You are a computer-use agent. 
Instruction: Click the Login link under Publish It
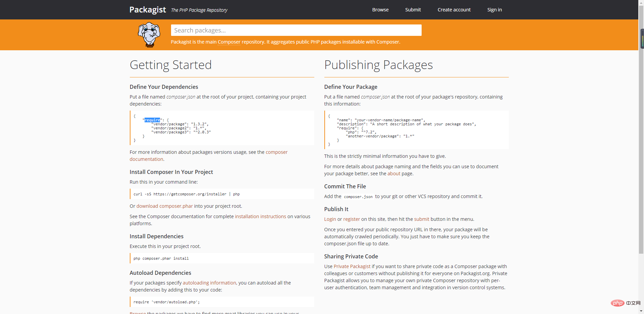click(330, 219)
